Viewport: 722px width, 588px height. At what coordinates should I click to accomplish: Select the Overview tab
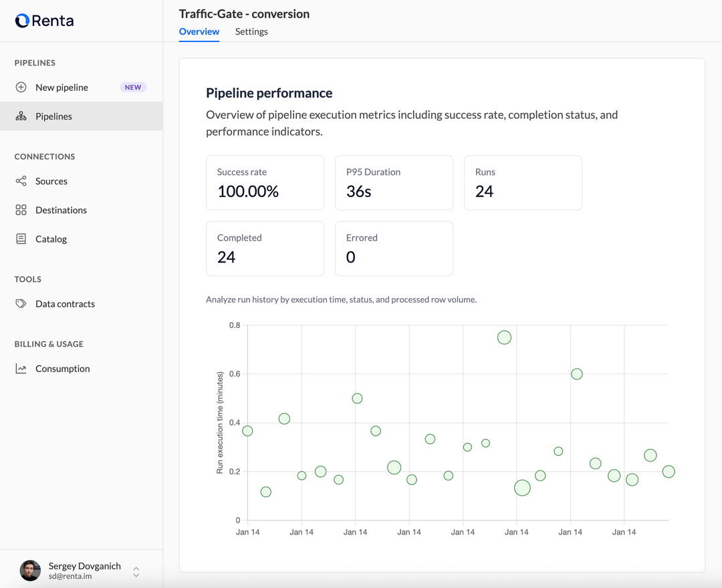(x=199, y=31)
